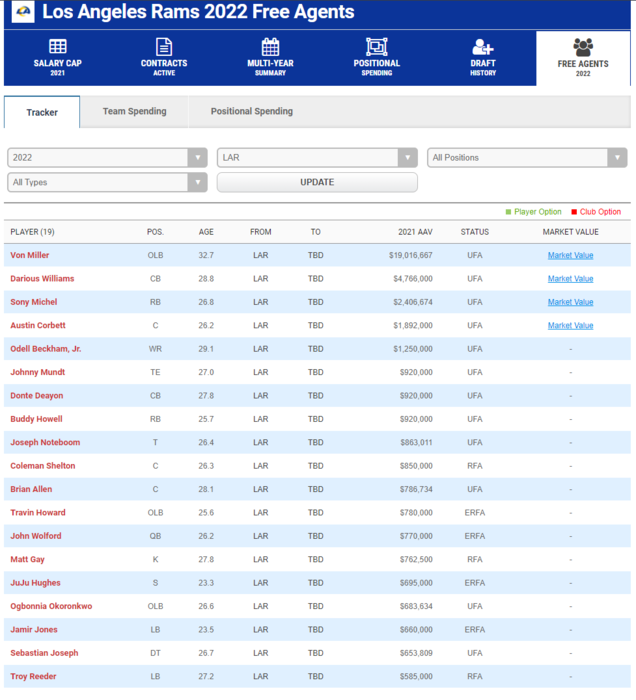Click the red Club Option legend swatch
This screenshot has height=700, width=636.
click(574, 212)
